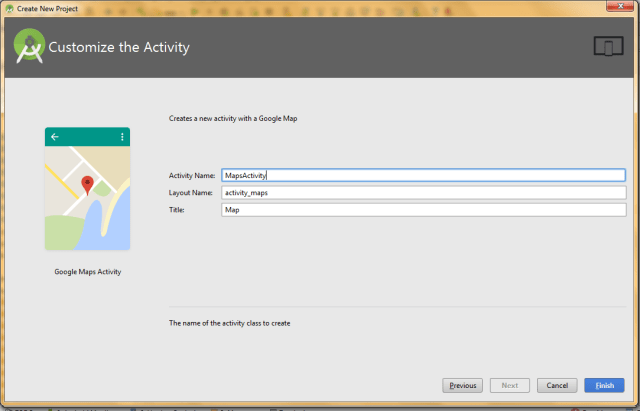Click the small Android icon in title bar
This screenshot has width=640, height=411.
[x=8, y=7]
